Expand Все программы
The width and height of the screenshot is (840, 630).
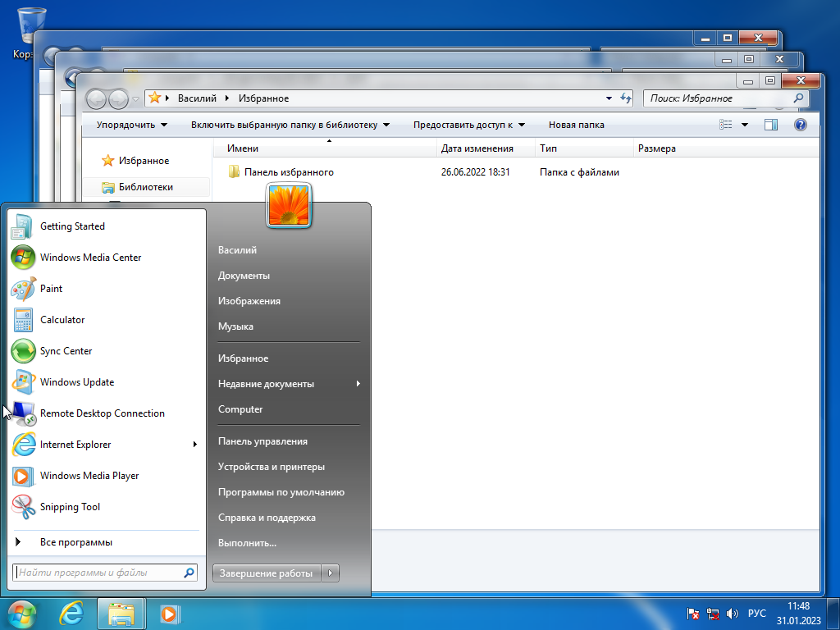(106, 542)
